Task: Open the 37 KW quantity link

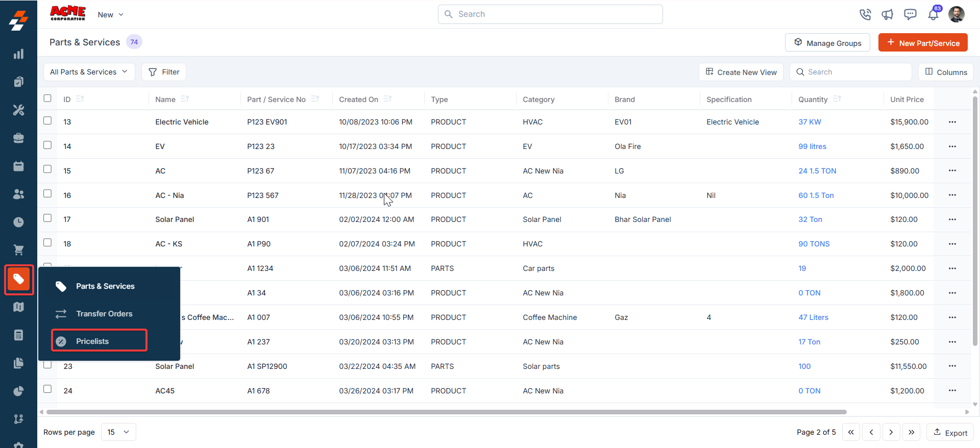Action: (810, 122)
